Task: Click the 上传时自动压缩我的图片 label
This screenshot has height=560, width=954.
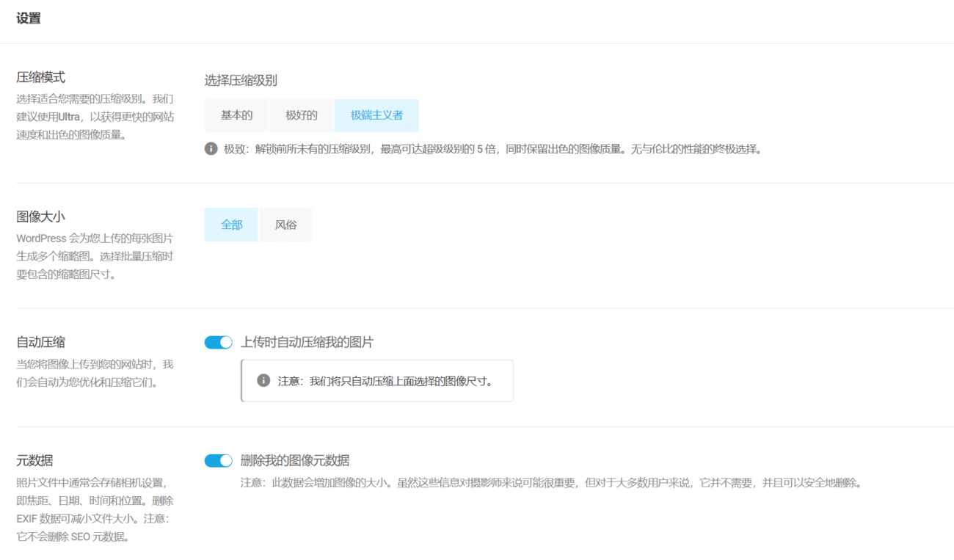Action: [307, 343]
